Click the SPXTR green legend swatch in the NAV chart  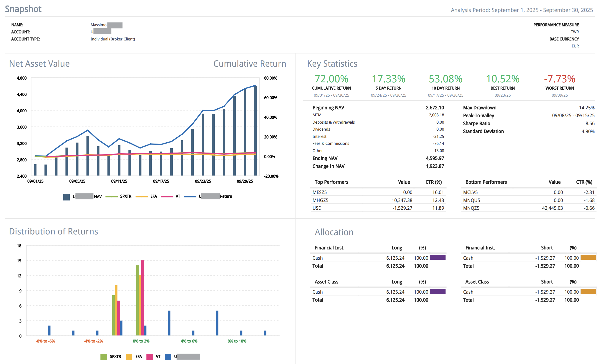click(111, 196)
